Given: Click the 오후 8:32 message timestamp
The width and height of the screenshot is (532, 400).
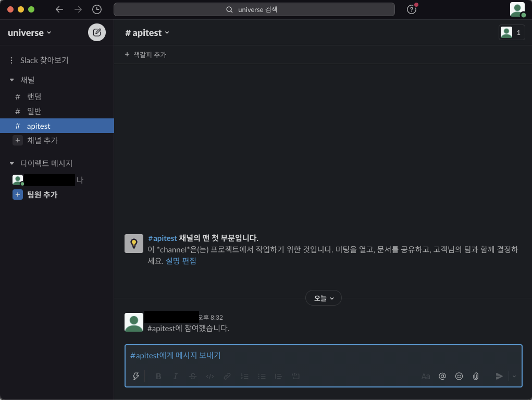Looking at the screenshot, I should pos(211,318).
